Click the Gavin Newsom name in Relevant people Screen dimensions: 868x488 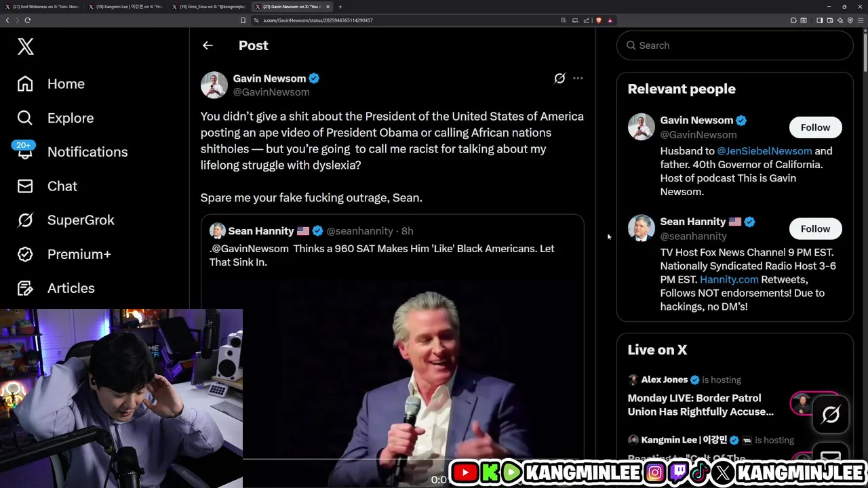point(696,120)
